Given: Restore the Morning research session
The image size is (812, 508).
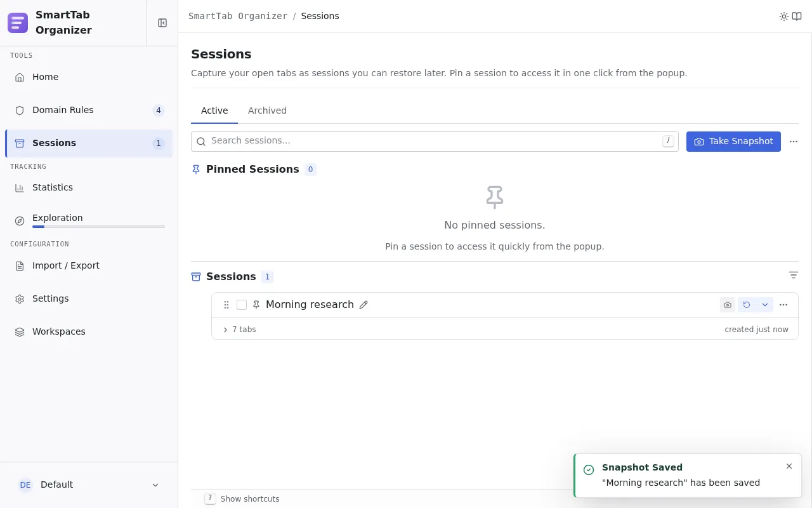Looking at the screenshot, I should [747, 305].
